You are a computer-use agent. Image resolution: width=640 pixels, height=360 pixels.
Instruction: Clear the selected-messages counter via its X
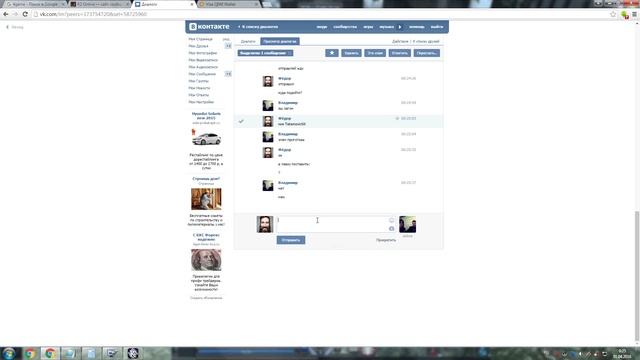pos(289,53)
